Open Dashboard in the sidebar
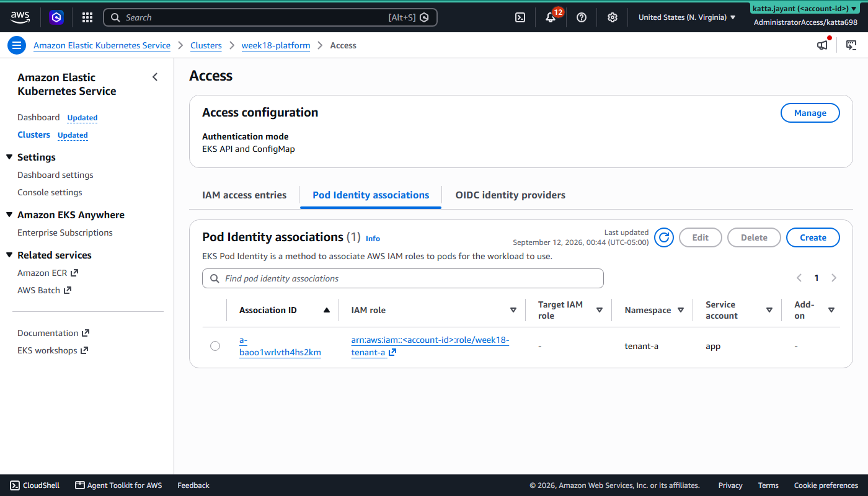 (38, 117)
